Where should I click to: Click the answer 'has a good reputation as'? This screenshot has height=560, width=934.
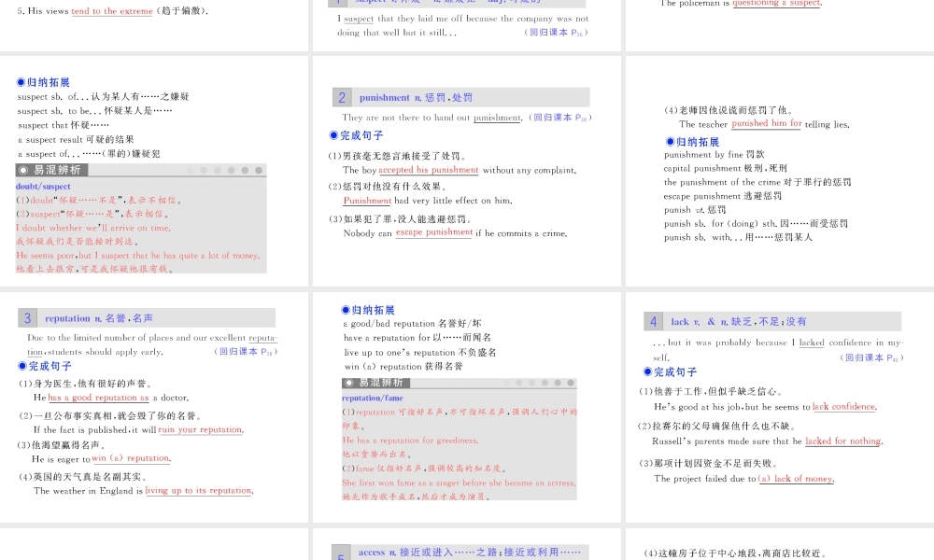point(98,398)
